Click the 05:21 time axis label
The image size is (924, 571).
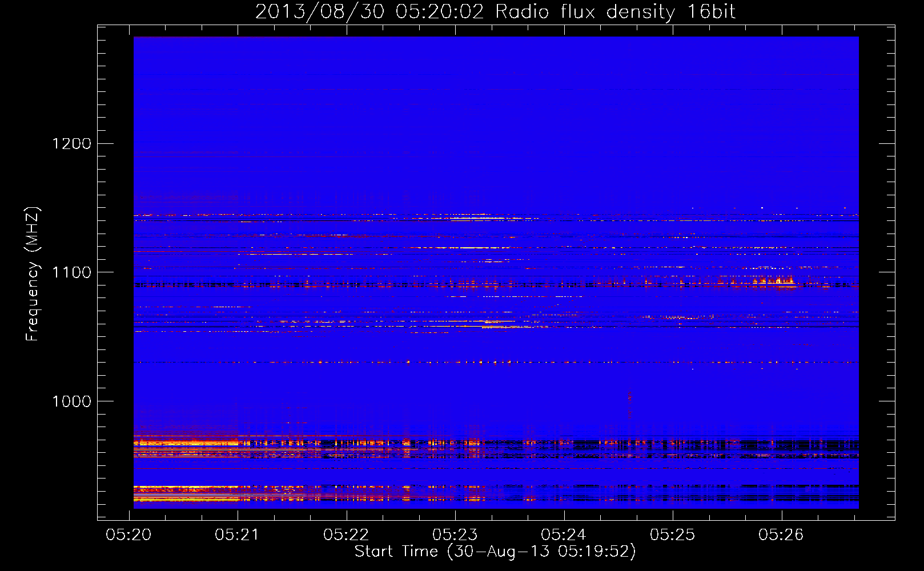pyautogui.click(x=237, y=535)
